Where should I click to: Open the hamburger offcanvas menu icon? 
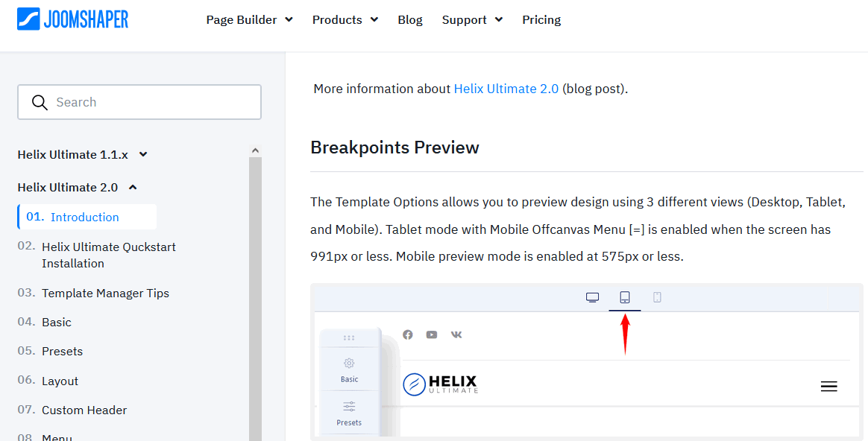pyautogui.click(x=828, y=386)
